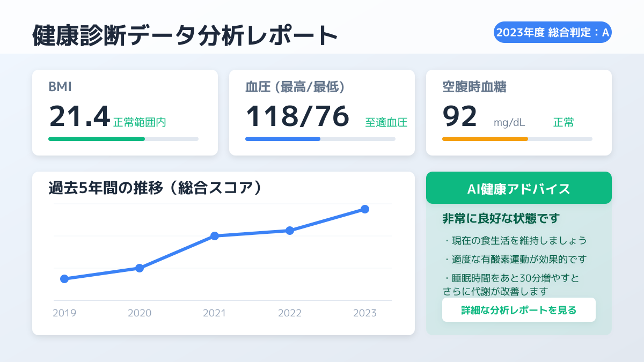Click the AI健康アドバイス header
Viewport: 644px width, 362px height.
(x=518, y=188)
